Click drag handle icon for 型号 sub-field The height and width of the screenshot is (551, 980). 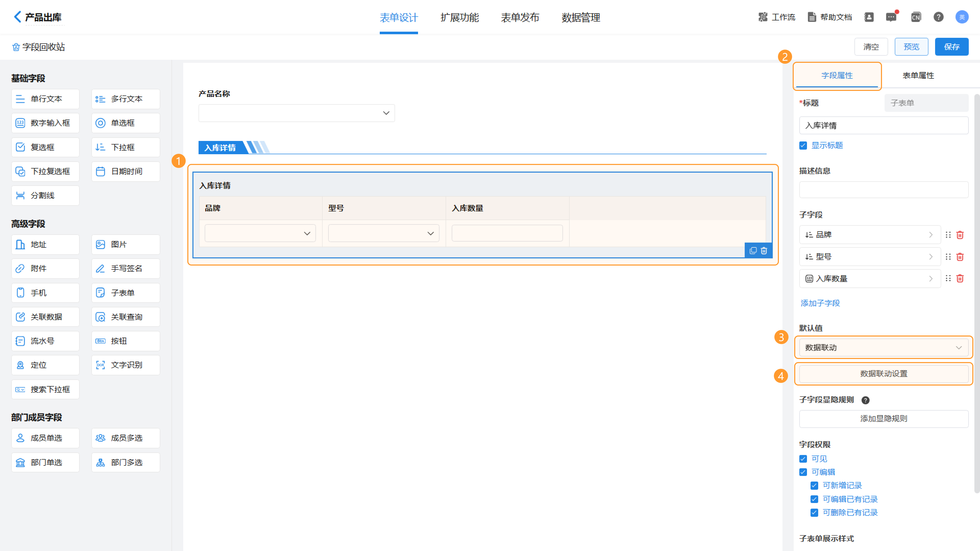[x=948, y=257]
